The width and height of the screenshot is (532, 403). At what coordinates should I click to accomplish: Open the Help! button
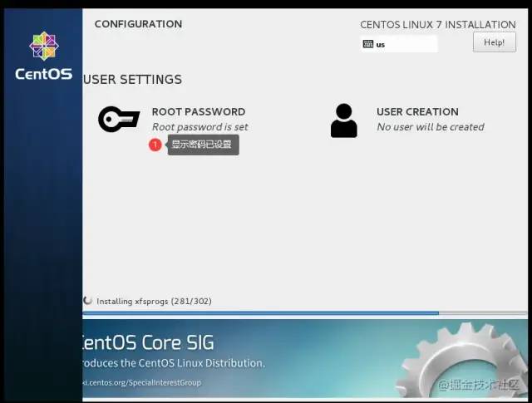click(x=495, y=42)
